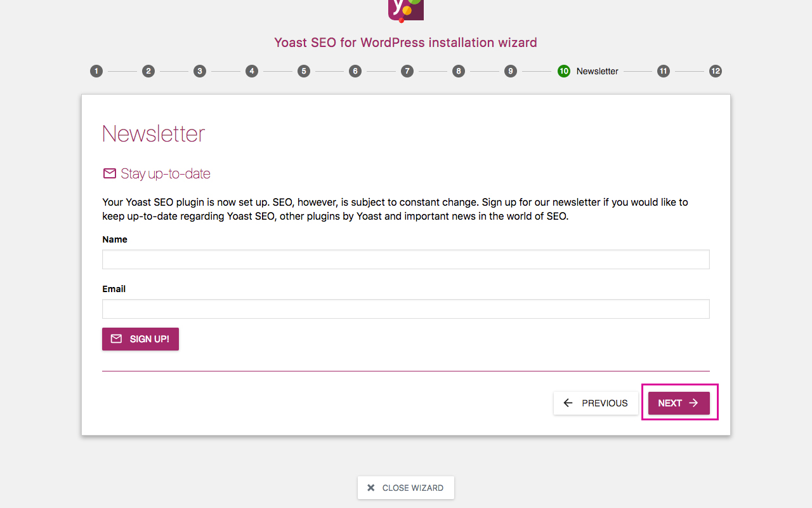
Task: Go back with the Previous button
Action: point(596,403)
